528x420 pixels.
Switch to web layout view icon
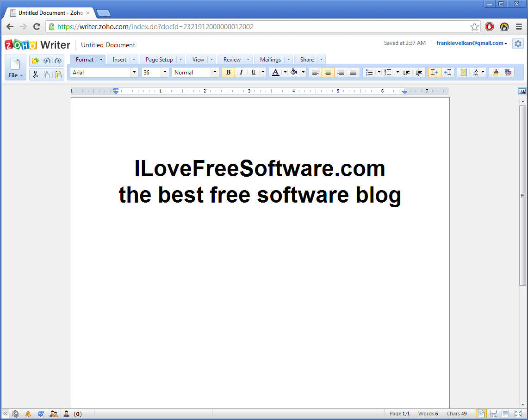tap(493, 414)
